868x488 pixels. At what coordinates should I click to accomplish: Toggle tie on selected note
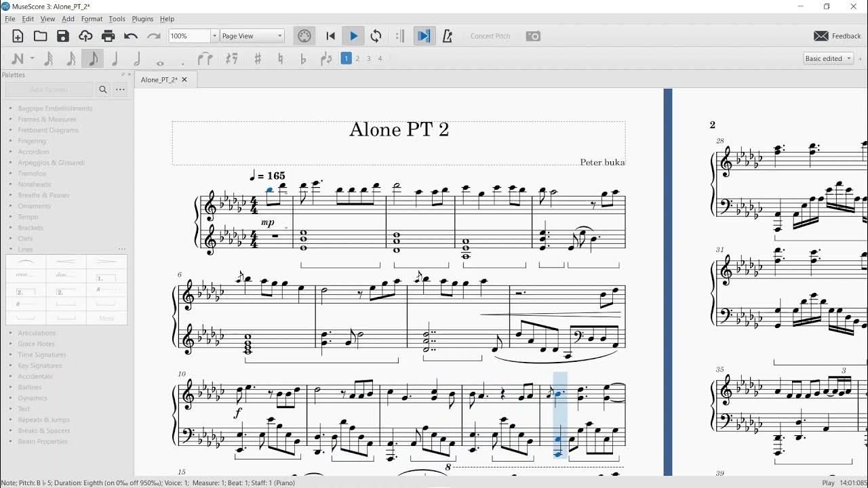pyautogui.click(x=205, y=59)
